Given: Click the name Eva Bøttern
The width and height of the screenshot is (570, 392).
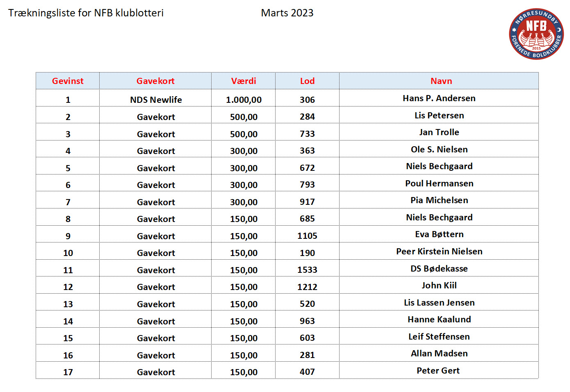Looking at the screenshot, I should 439,234.
